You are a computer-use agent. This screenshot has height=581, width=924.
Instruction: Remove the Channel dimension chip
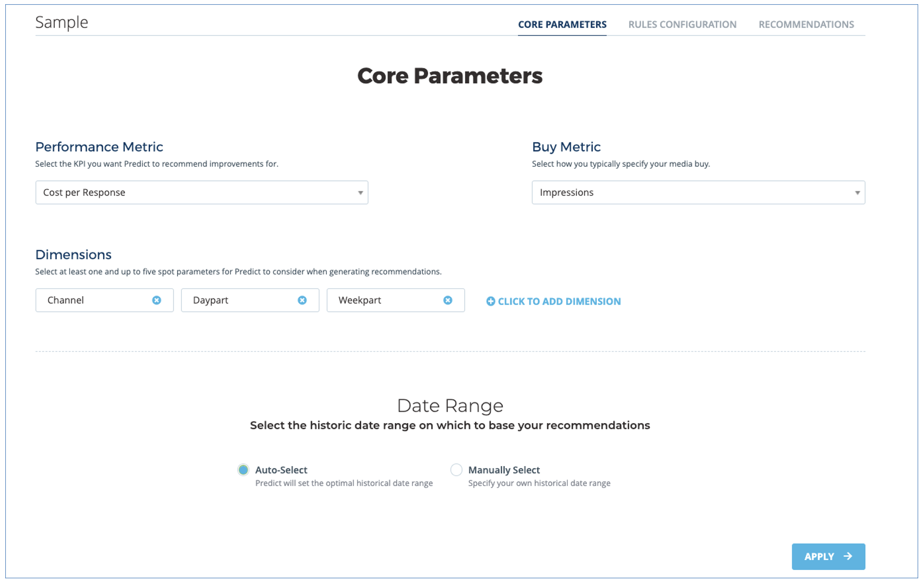156,300
